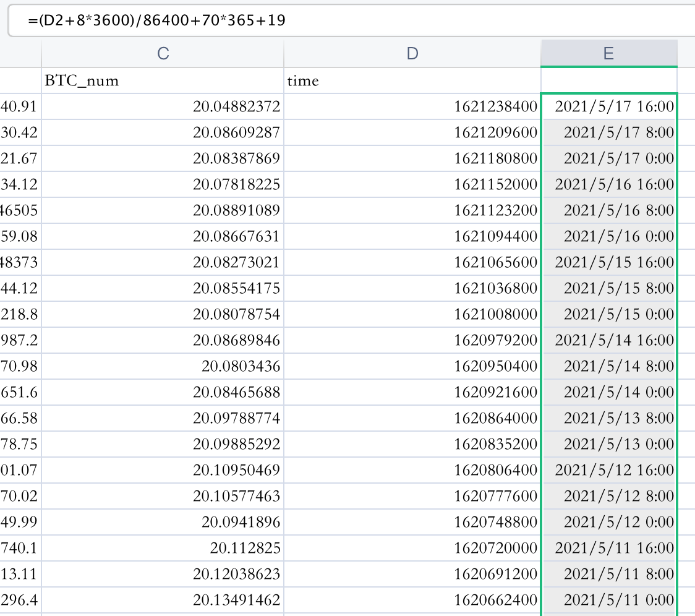Click the formula bar input field
695x616 pixels.
point(351,20)
